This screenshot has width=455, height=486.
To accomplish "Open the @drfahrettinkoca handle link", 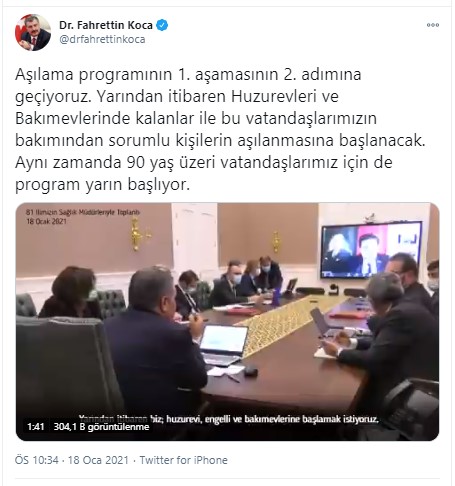I will tap(102, 39).
